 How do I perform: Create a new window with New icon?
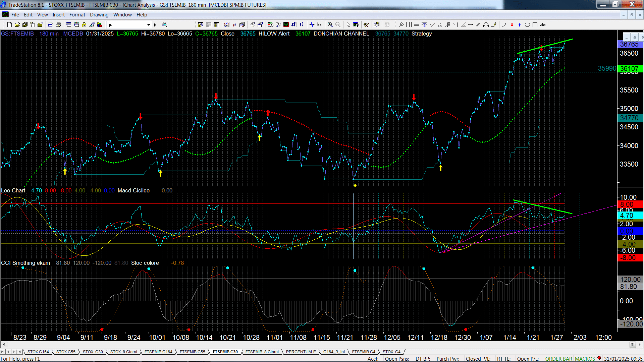pyautogui.click(x=9, y=24)
